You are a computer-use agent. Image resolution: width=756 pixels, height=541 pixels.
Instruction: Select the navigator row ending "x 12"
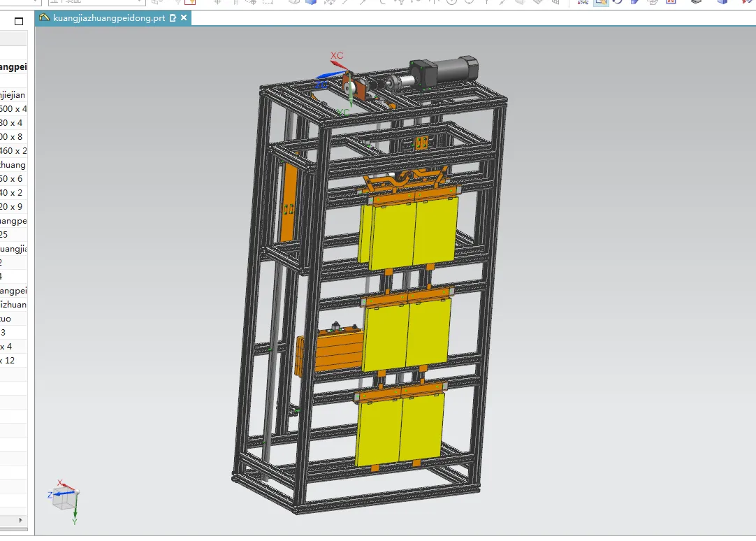click(x=13, y=361)
